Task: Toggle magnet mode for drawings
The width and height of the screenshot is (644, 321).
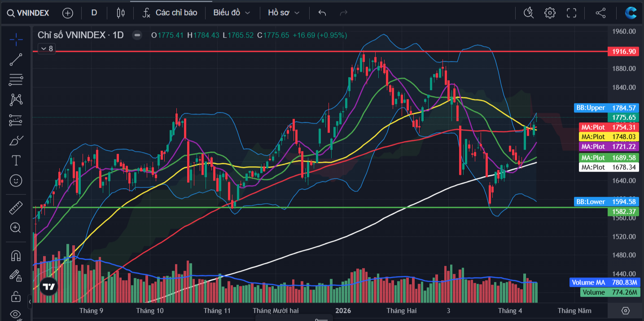Action: pos(16,256)
